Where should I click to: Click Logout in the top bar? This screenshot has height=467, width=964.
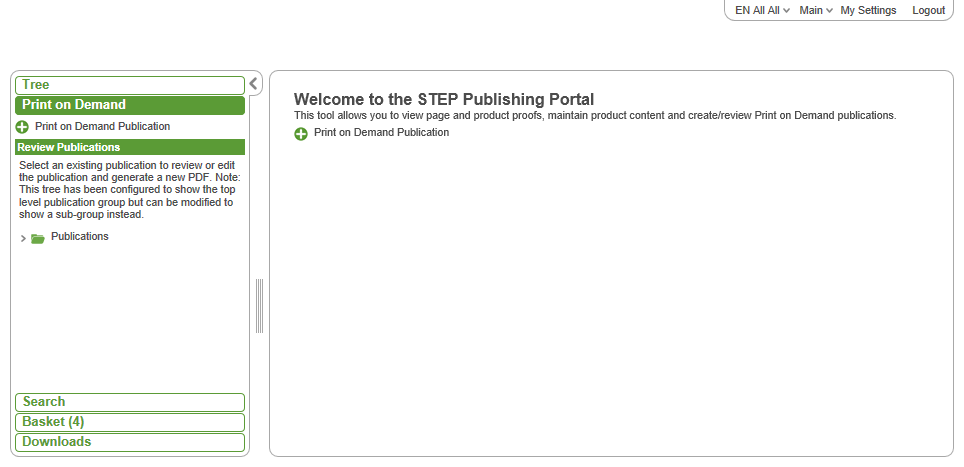(x=928, y=10)
